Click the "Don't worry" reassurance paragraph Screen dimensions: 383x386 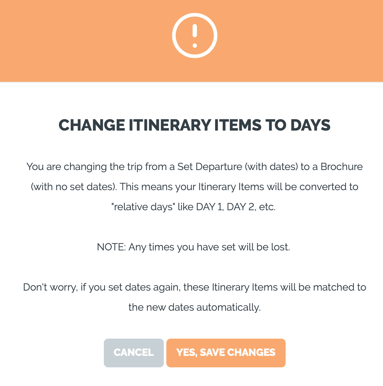click(x=194, y=297)
